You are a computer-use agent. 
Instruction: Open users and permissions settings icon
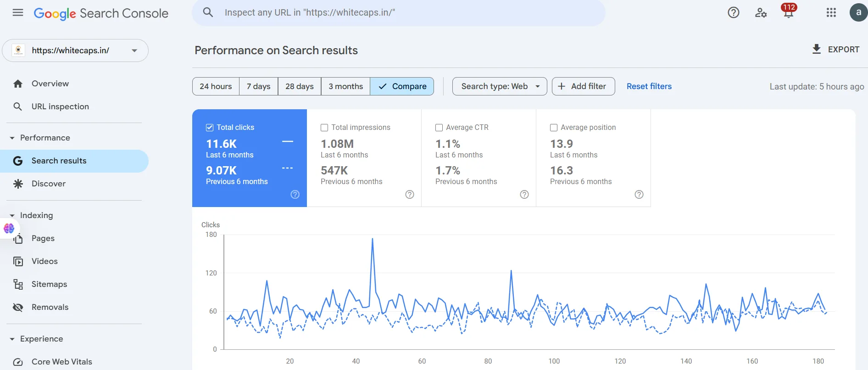tap(761, 12)
